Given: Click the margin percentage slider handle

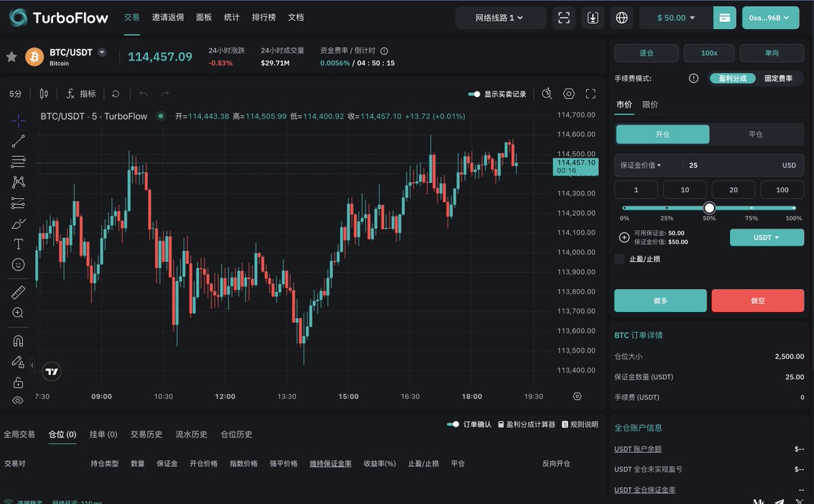Looking at the screenshot, I should tap(710, 208).
